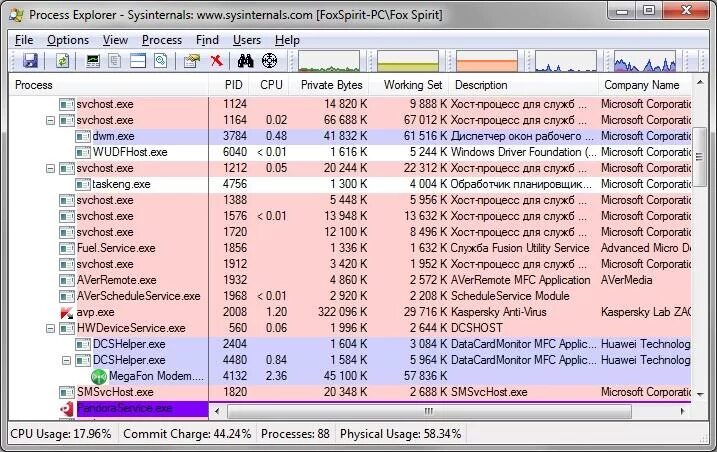Screen dimensions: 717x452
Task: Sort by the CPU column header
Action: [271, 85]
